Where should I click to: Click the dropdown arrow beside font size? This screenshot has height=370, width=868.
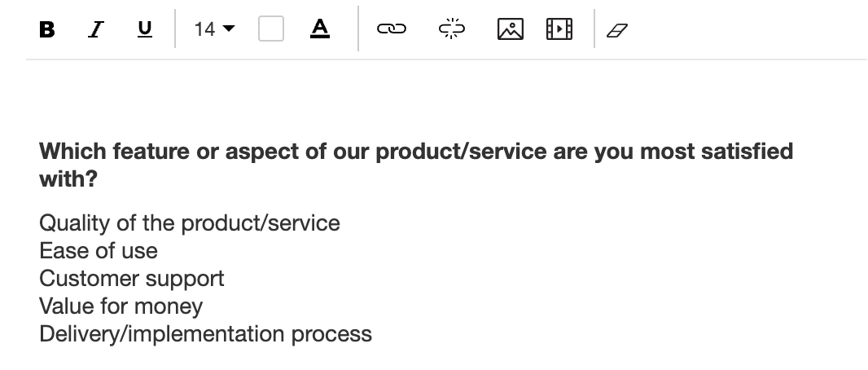click(228, 30)
